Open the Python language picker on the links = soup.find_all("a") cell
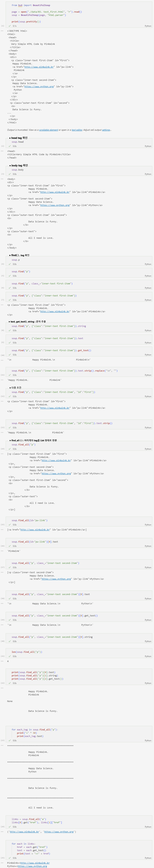154x868 pixels. pyautogui.click(x=148, y=827)
